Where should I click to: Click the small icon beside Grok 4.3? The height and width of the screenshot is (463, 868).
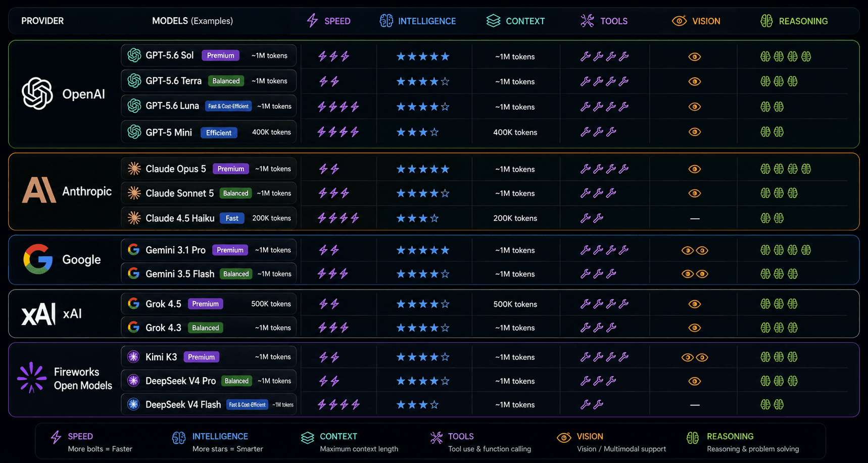(134, 327)
